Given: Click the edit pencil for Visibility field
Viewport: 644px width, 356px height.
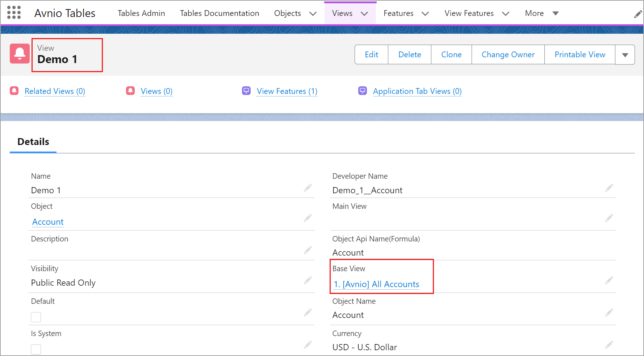Looking at the screenshot, I should (308, 280).
